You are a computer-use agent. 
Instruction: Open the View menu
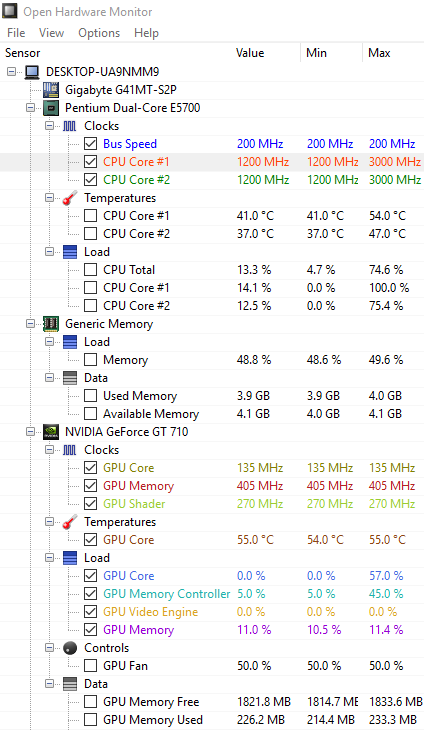tap(51, 33)
